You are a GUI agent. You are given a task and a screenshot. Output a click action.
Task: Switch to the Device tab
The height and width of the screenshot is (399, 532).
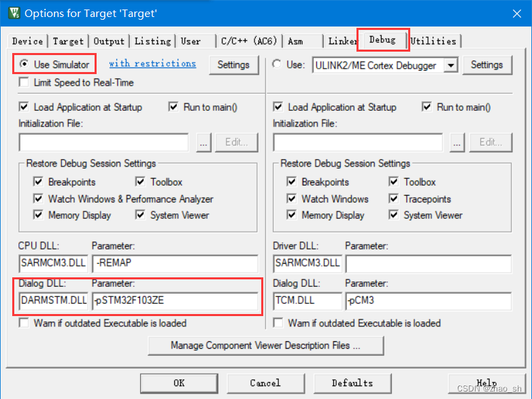coord(27,41)
